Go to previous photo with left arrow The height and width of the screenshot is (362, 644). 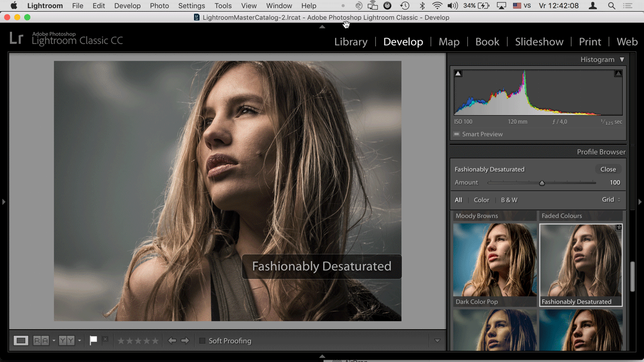(x=172, y=341)
